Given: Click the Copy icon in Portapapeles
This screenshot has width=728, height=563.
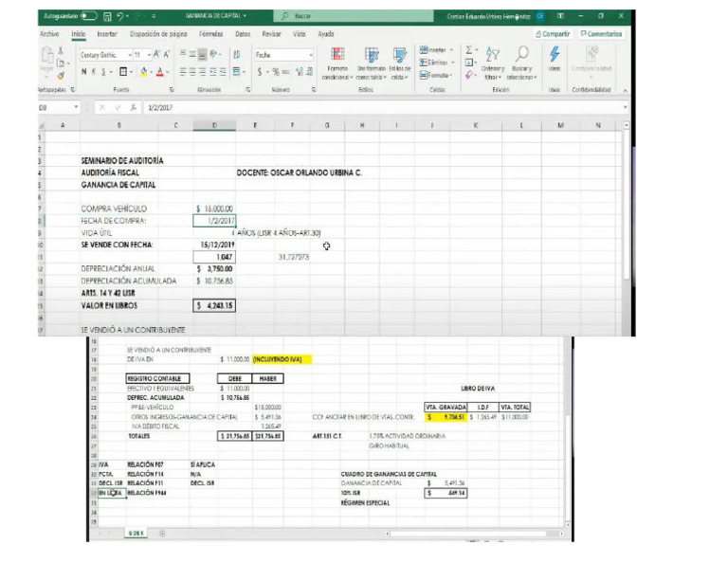Looking at the screenshot, I should 61,63.
